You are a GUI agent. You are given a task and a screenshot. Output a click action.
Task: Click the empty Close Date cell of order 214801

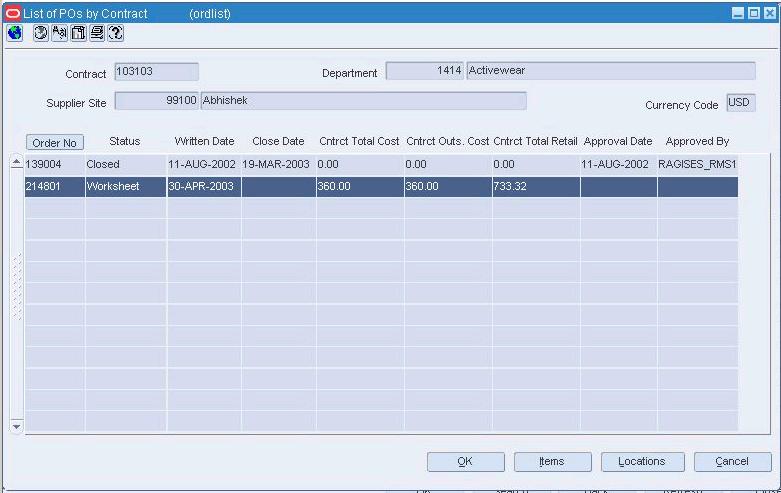coord(278,187)
